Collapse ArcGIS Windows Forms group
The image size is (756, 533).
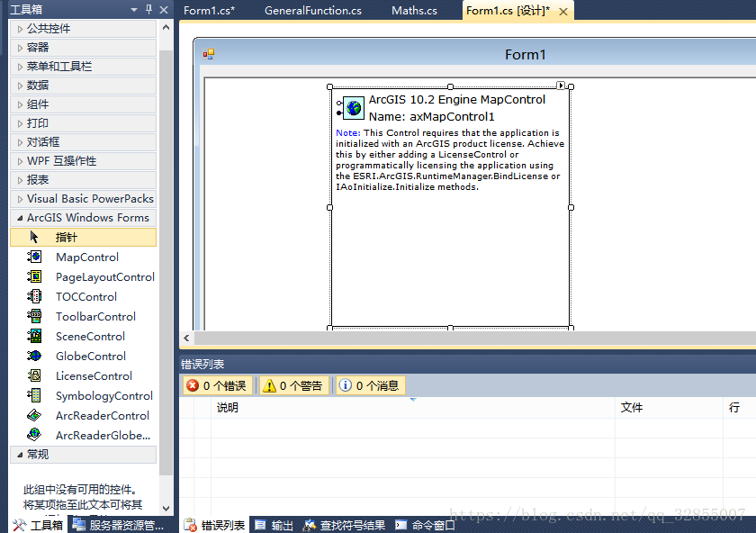pos(83,218)
